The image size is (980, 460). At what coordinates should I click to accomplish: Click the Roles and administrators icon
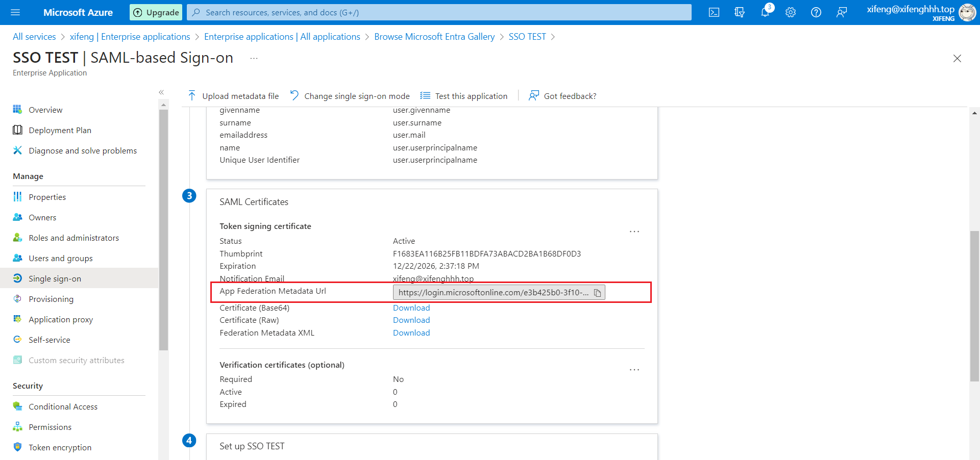(x=17, y=237)
